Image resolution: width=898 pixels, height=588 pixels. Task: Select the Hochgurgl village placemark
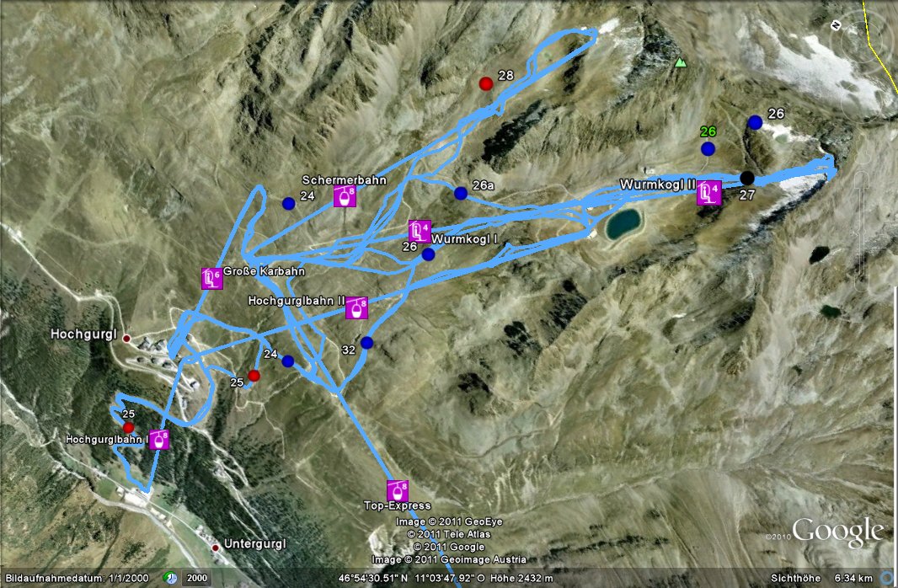point(127,339)
